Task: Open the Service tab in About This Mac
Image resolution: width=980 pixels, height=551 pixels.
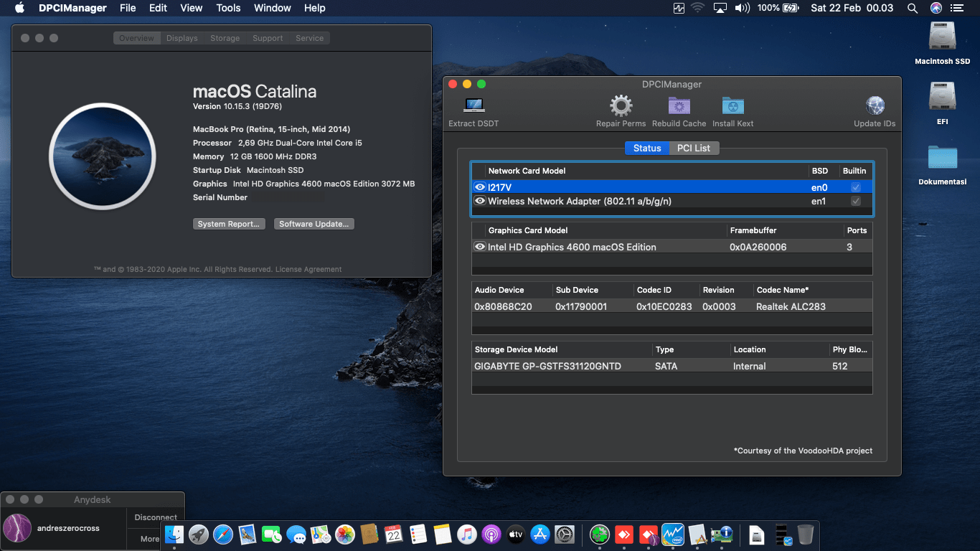Action: pos(310,38)
